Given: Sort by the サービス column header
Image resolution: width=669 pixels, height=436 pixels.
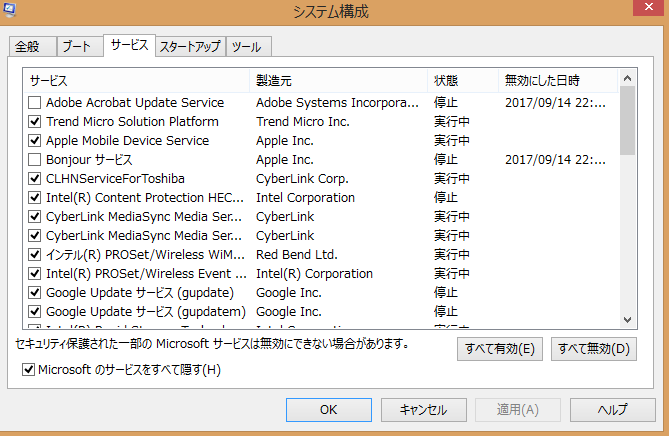Looking at the screenshot, I should 137,81.
